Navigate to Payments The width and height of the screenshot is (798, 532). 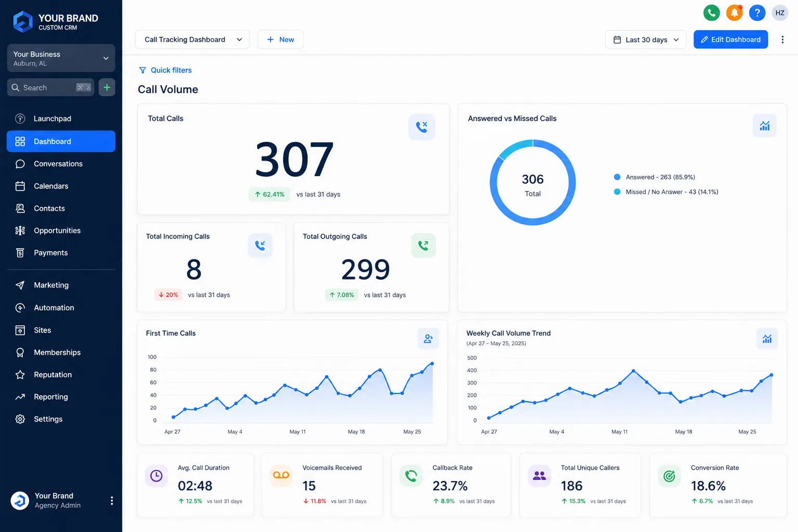[61, 253]
